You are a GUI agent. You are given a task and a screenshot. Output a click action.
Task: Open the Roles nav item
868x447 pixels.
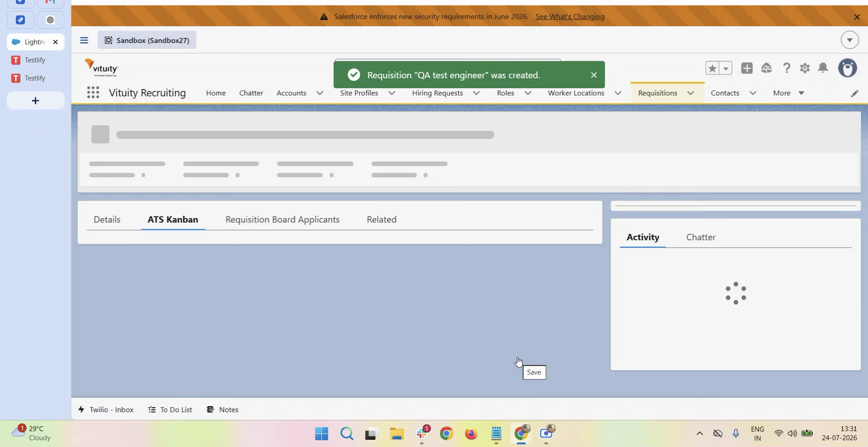pos(506,93)
